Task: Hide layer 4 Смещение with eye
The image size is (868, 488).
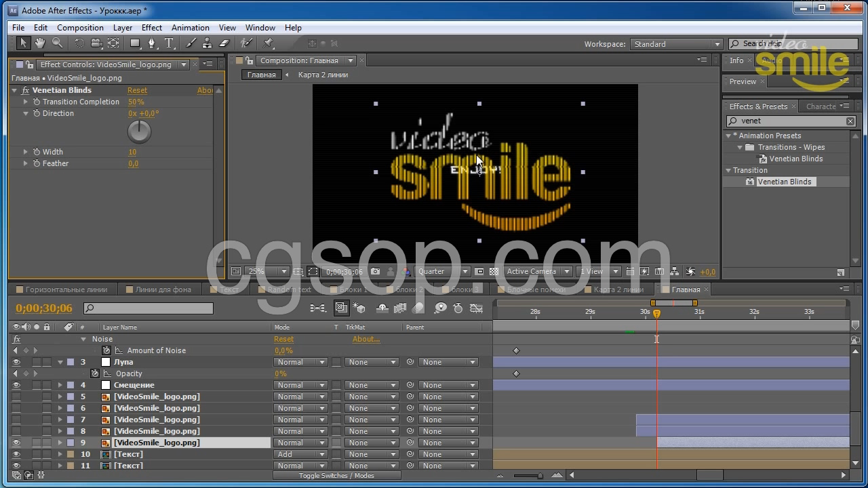Action: click(16, 385)
